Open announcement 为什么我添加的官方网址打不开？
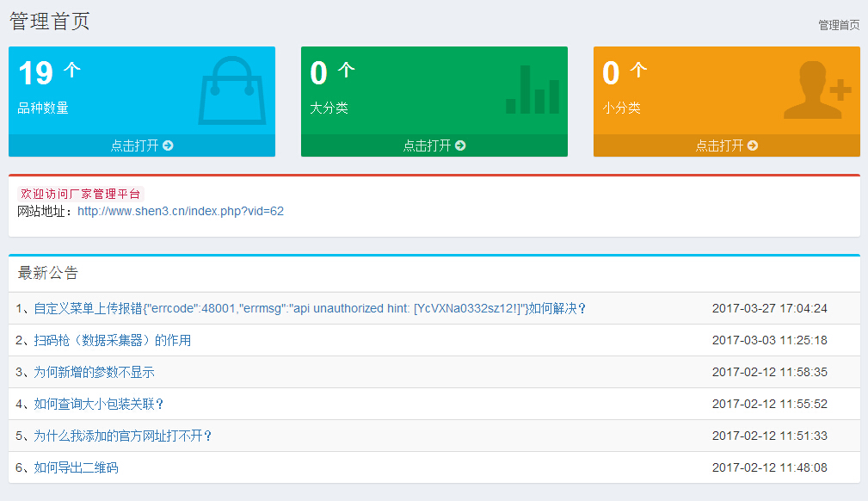 pyautogui.click(x=123, y=436)
